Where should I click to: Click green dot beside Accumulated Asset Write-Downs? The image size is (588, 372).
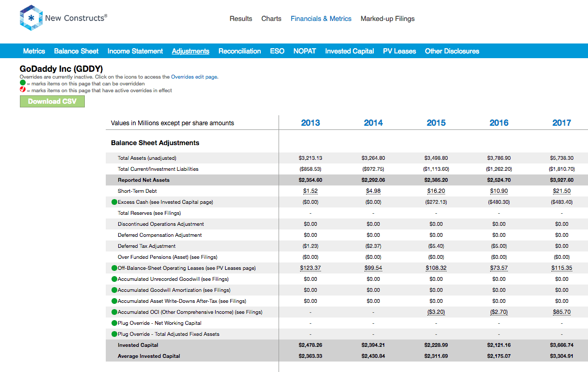click(114, 301)
